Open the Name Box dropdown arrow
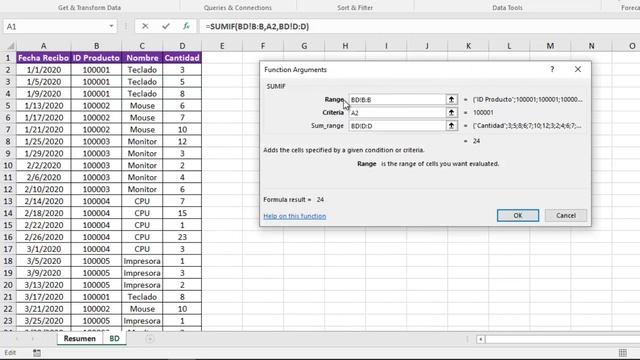Viewport: 640px width, 360px height. click(111, 27)
